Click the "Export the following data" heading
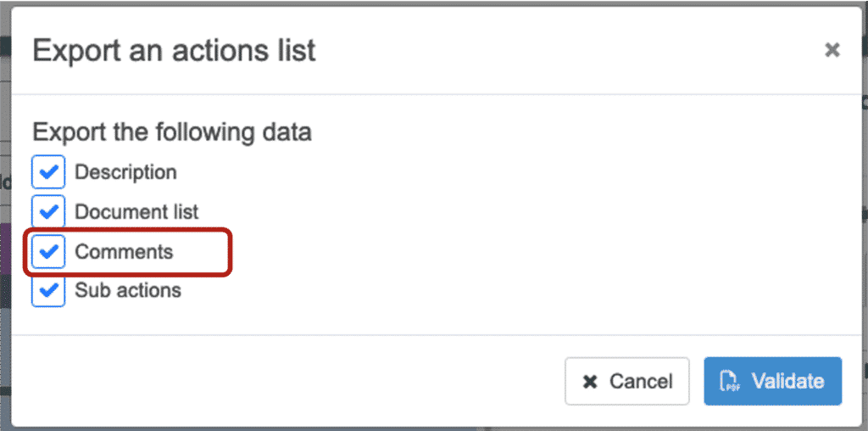This screenshot has width=868, height=431. click(172, 132)
